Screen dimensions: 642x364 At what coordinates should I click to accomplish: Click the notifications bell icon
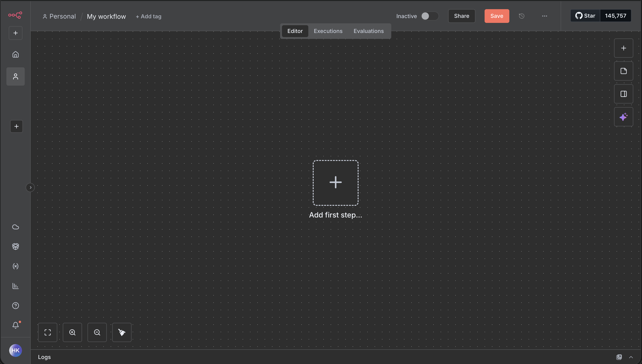tap(16, 325)
